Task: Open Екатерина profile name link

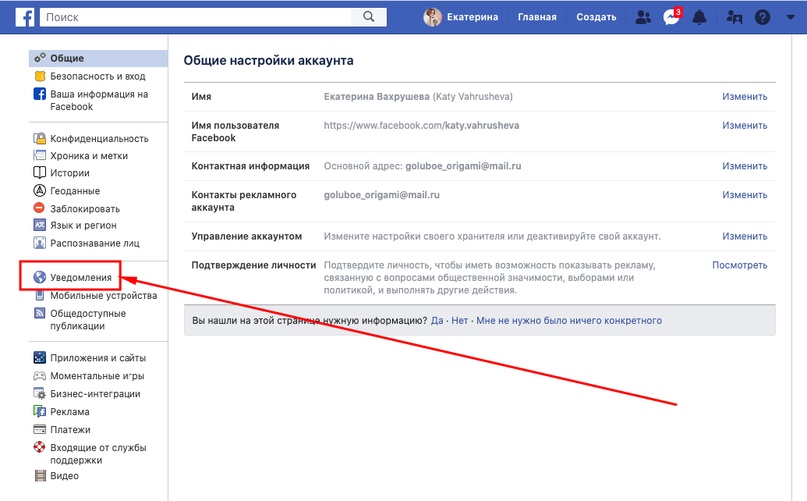Action: pos(472,17)
